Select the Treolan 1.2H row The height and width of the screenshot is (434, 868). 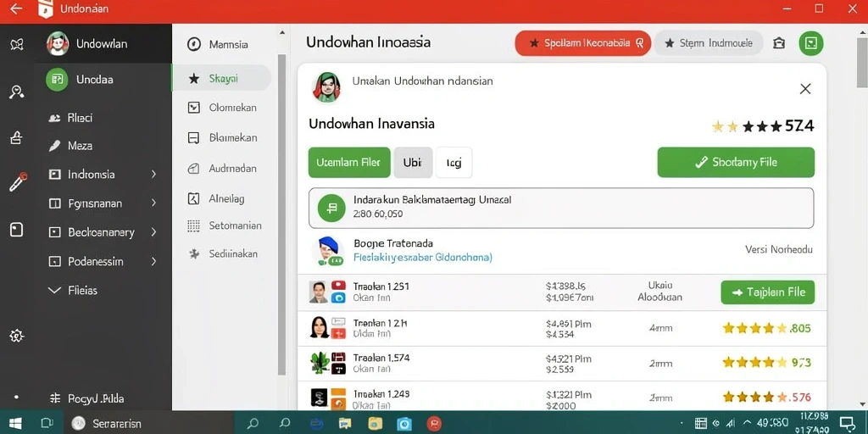[561, 328]
